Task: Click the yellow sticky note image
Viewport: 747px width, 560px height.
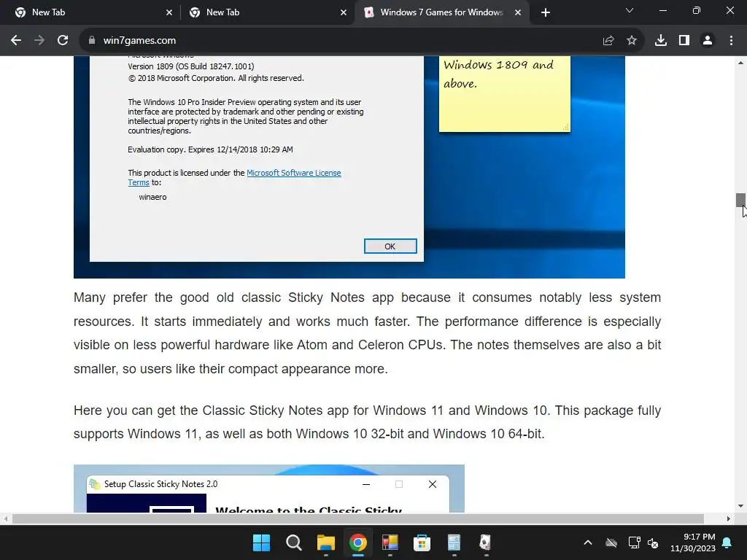Action: click(505, 94)
